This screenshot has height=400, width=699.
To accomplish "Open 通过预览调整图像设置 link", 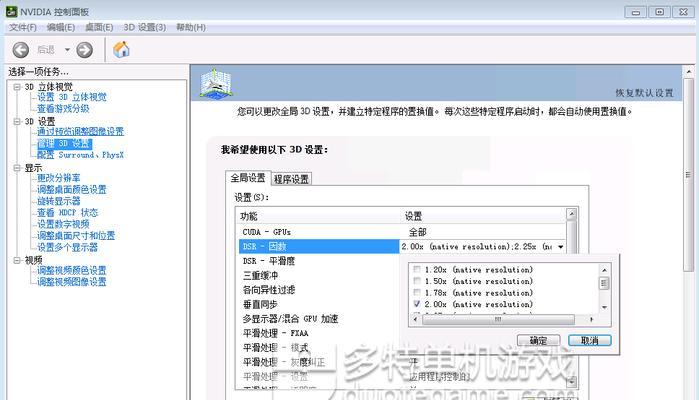I will 80,132.
